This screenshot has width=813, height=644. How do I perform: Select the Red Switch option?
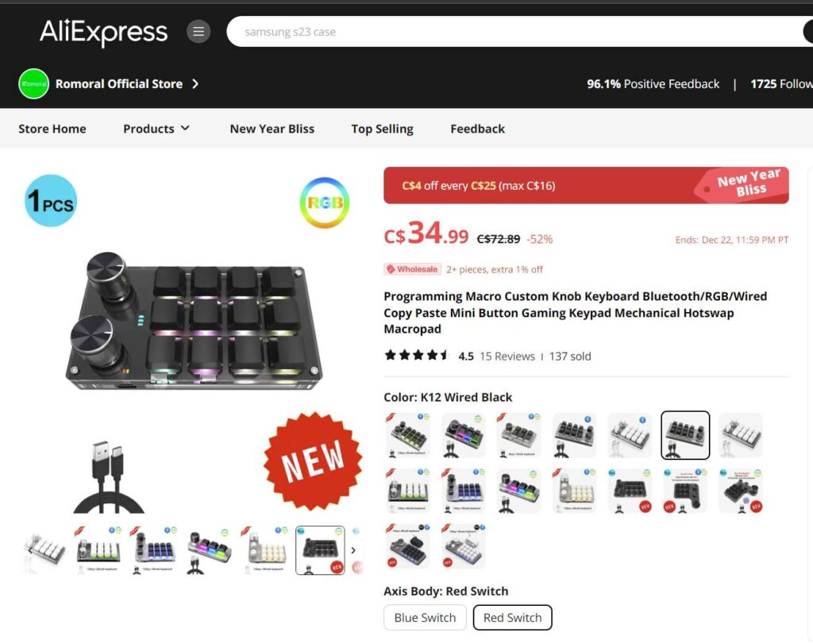point(512,618)
